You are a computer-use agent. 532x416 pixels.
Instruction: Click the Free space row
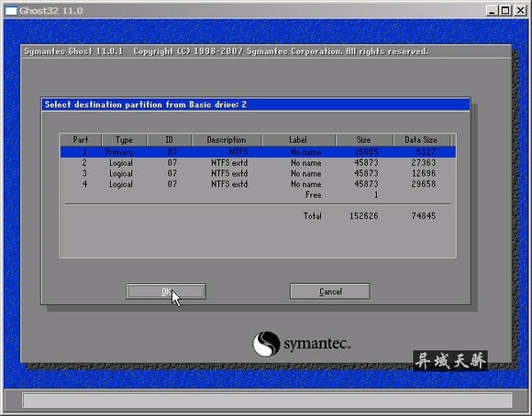258,195
